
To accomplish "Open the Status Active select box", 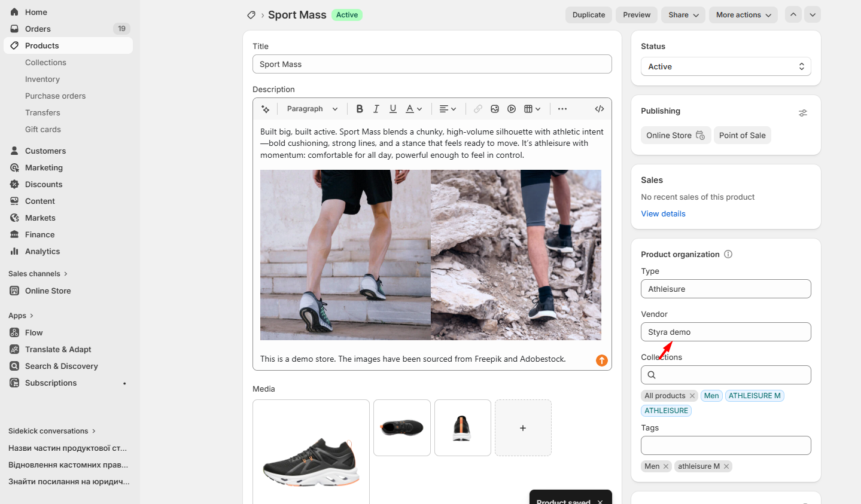I will point(726,66).
